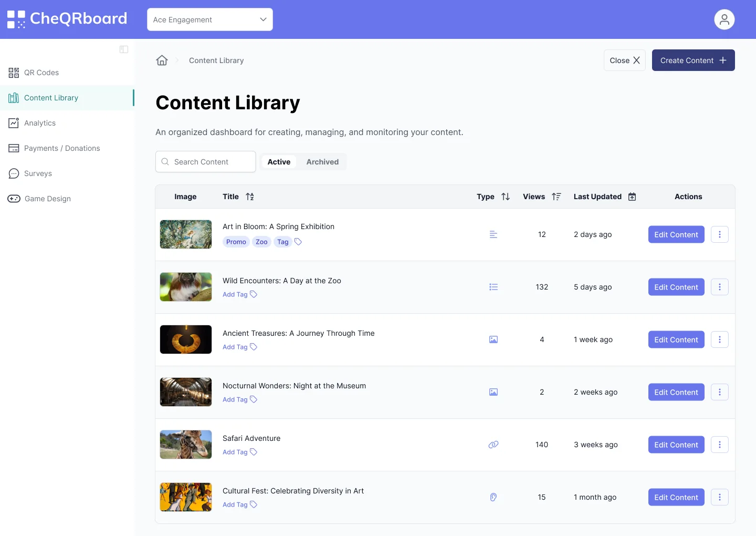Open Safari Adventure giraffe thumbnail
The image size is (756, 536).
click(186, 445)
